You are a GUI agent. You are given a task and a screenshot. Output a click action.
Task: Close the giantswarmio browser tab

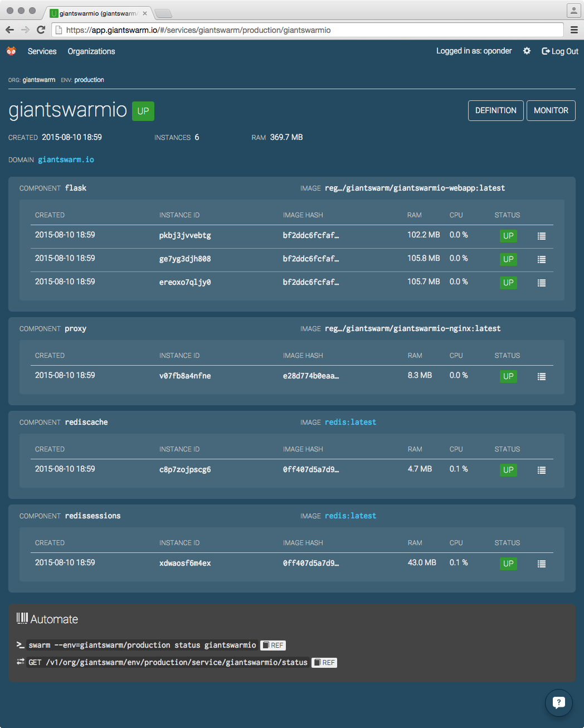(x=145, y=13)
